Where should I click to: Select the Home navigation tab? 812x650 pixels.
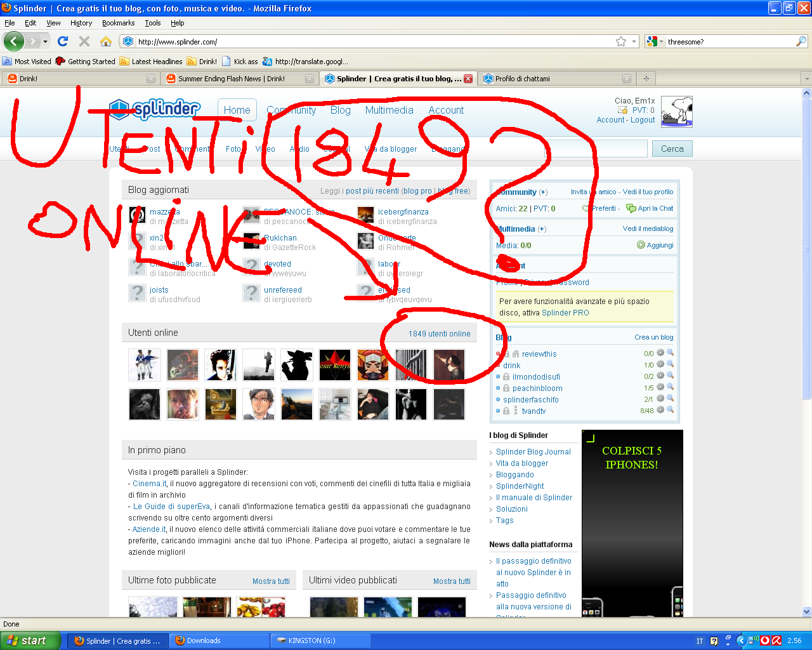coord(237,110)
